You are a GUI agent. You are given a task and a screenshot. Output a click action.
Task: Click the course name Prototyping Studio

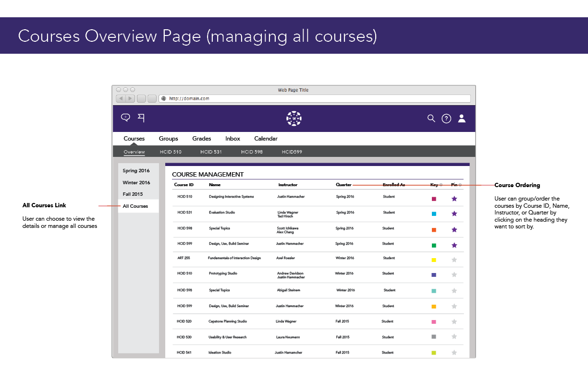point(223,273)
